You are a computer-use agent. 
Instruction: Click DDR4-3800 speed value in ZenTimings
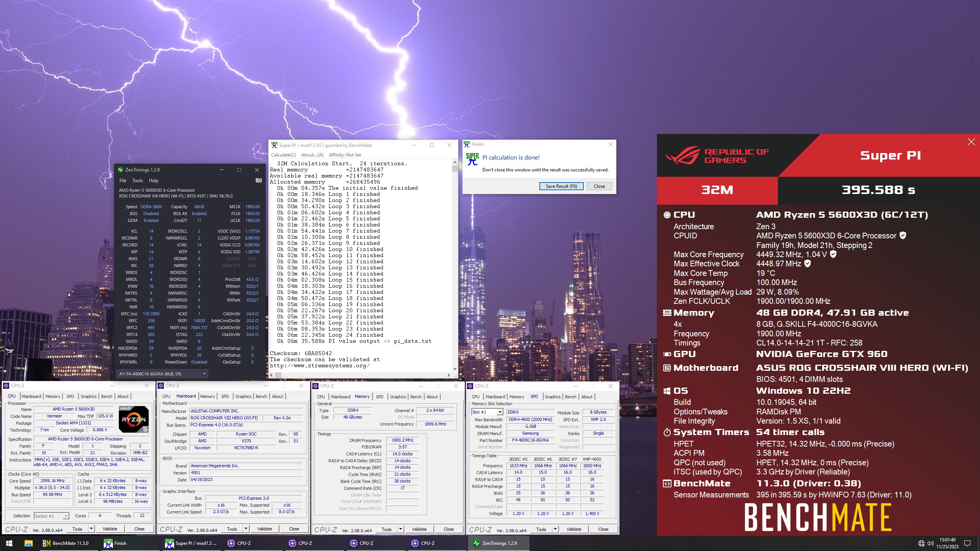[x=151, y=207]
